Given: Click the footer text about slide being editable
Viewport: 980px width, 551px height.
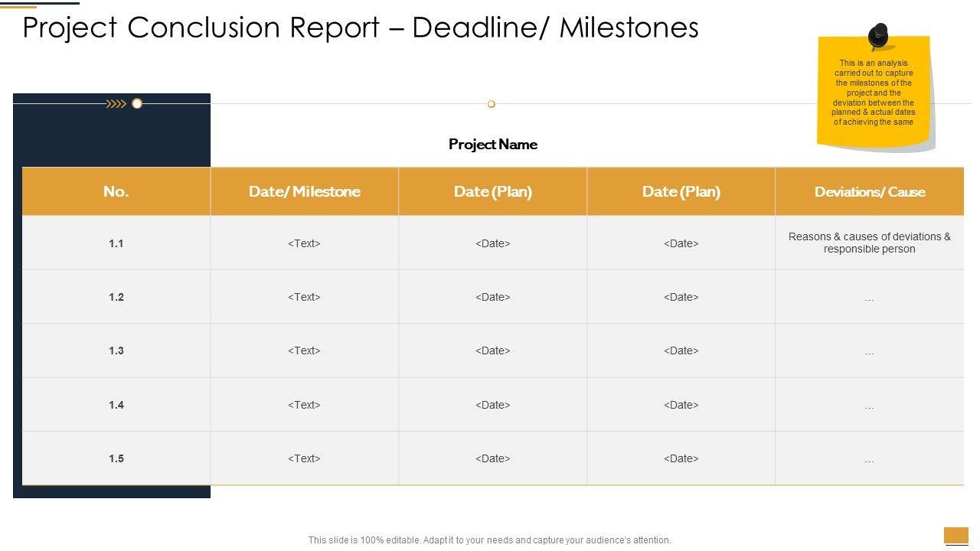Looking at the screenshot, I should (490, 540).
